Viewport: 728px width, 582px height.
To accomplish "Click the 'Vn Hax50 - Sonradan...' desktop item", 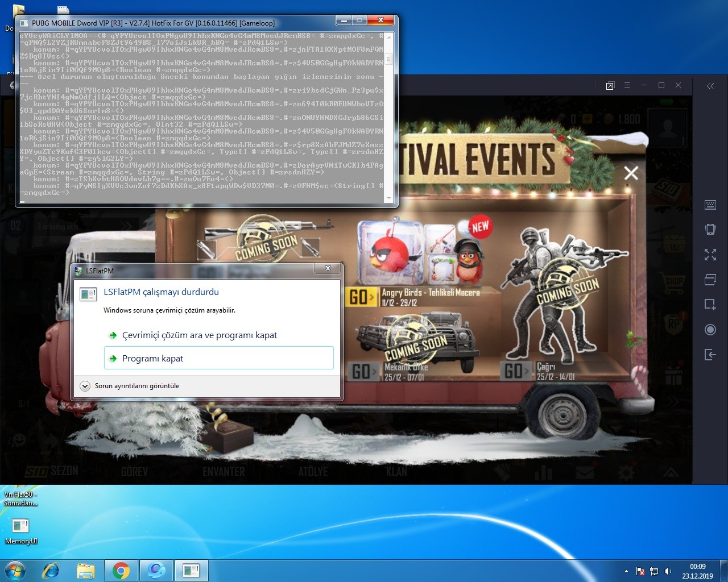I will click(21, 498).
